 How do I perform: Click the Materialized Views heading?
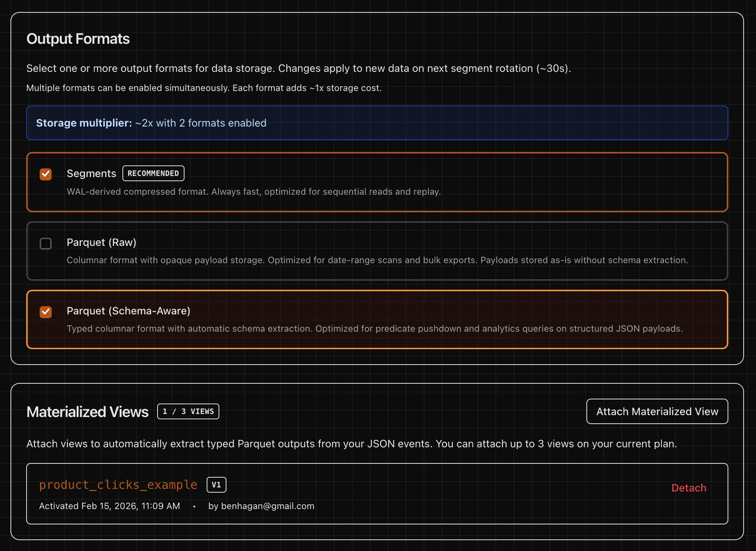click(87, 411)
